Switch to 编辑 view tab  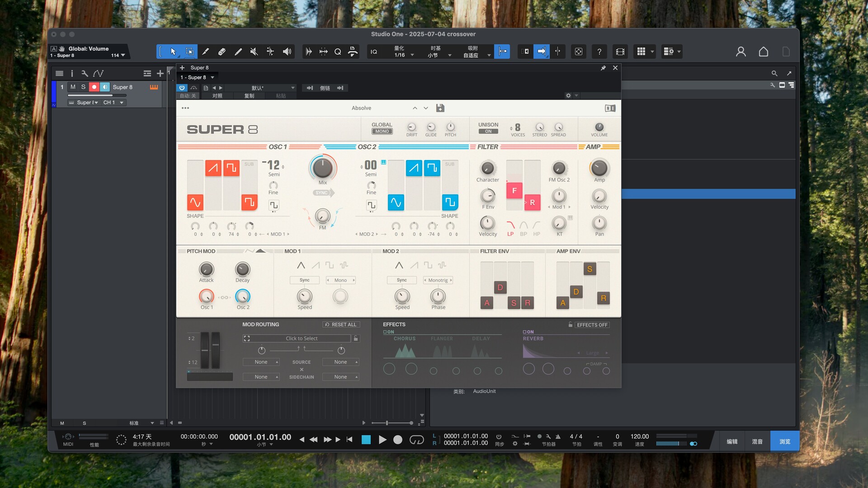tap(732, 441)
